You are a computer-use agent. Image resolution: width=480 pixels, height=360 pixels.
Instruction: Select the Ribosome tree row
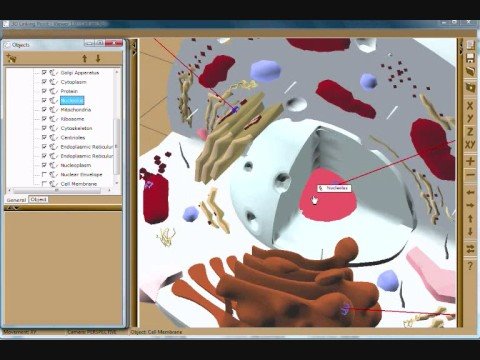coord(72,119)
